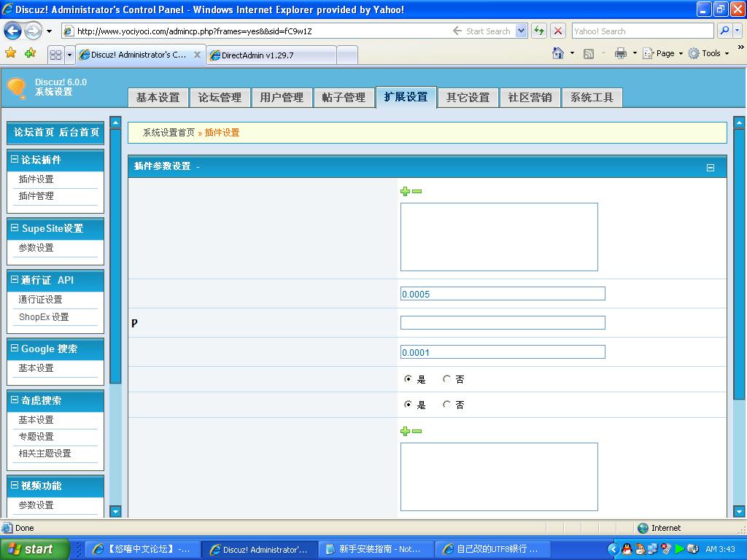Click the Home page icon
This screenshot has width=747, height=560.
tap(558, 53)
